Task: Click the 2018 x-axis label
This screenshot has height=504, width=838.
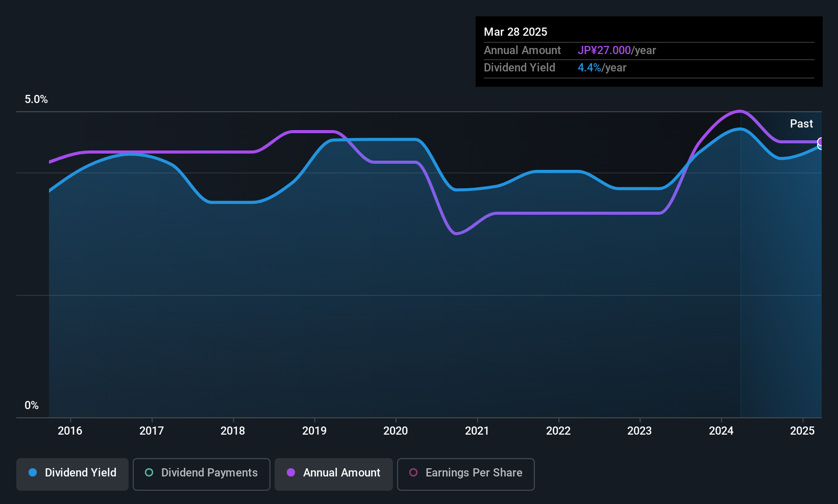Action: tap(233, 431)
